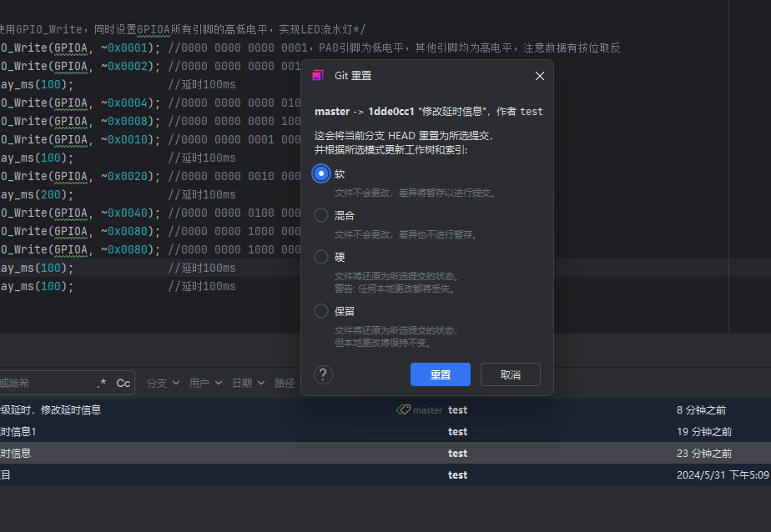The image size is (771, 532).
Task: Open the 日期 date filter dropdown
Action: coord(248,383)
